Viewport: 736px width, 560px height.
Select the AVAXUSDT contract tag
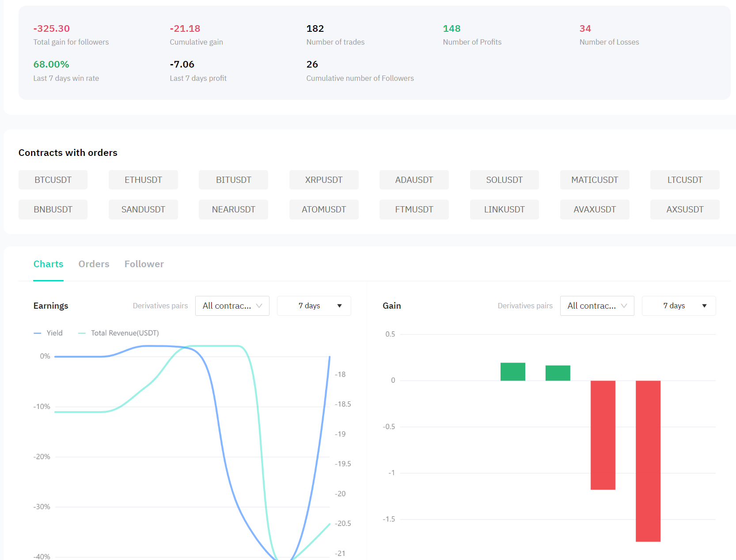595,209
